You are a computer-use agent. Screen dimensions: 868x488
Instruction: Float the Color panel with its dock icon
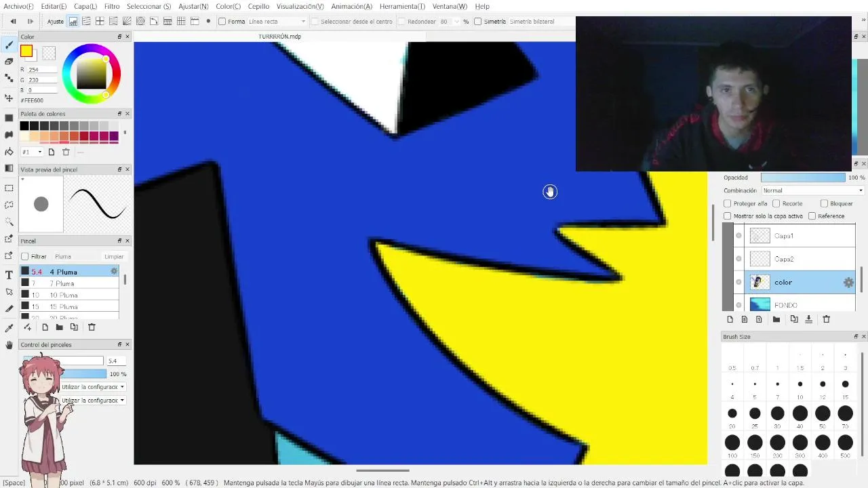(119, 37)
